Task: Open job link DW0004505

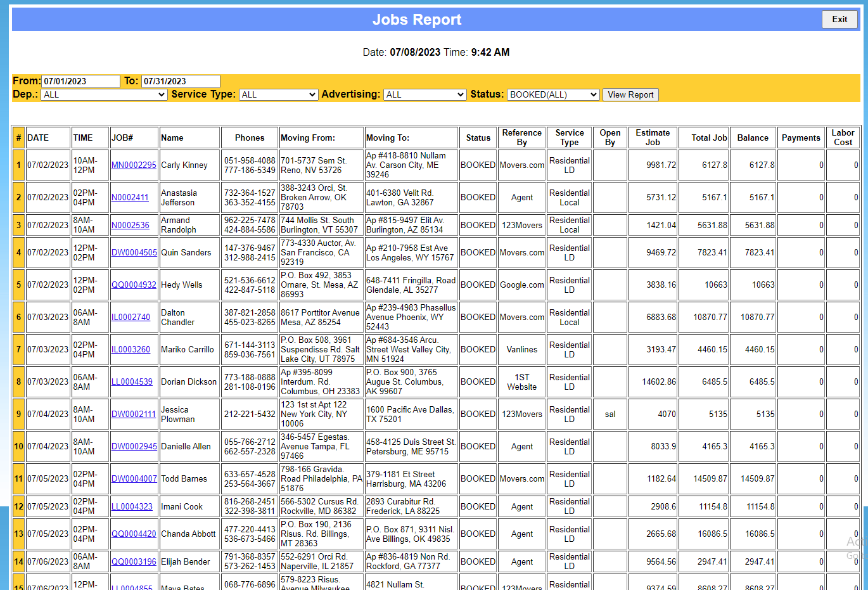Action: 134,252
